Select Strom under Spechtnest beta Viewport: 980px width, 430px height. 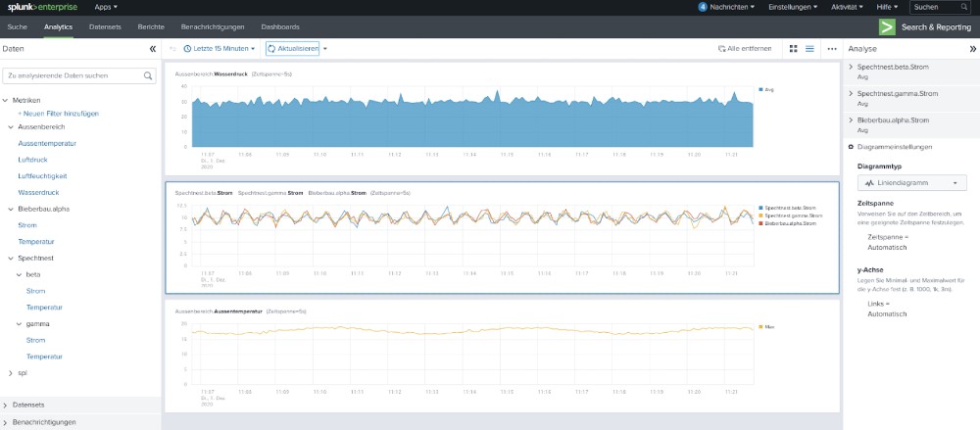[35, 291]
